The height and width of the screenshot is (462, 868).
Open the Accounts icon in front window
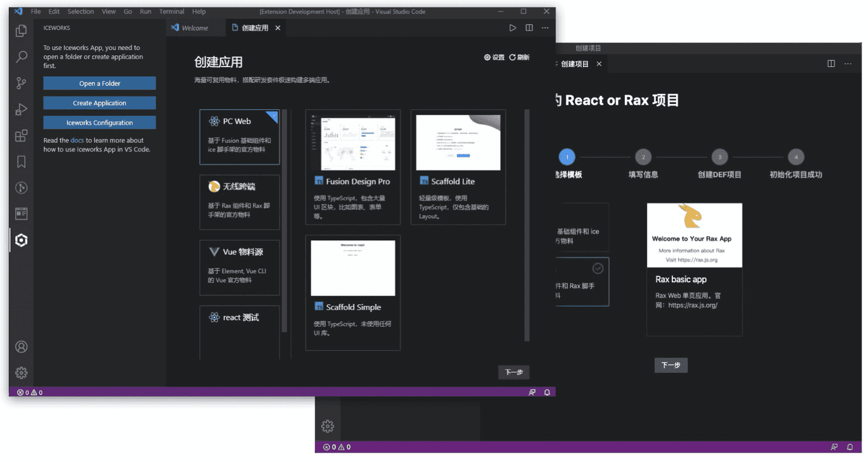pyautogui.click(x=21, y=347)
